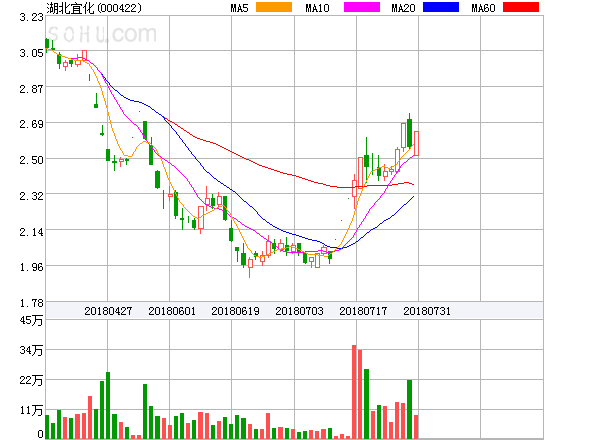The image size is (600, 440).
Task: Click the blue MA20 legend swatch
Action: 441,7
